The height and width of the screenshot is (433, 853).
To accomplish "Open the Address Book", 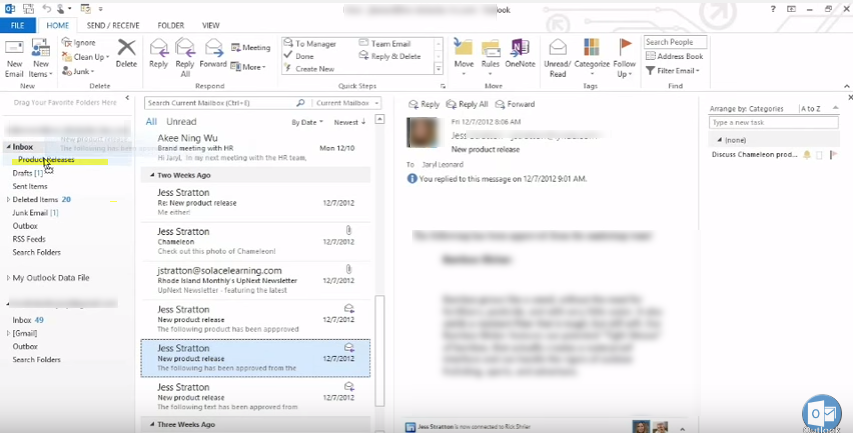I will [x=675, y=56].
